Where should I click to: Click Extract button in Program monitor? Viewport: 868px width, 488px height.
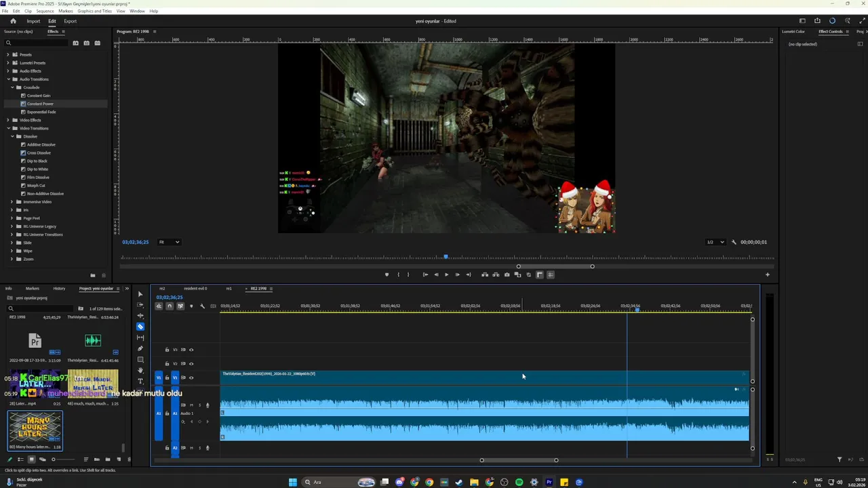pos(496,274)
